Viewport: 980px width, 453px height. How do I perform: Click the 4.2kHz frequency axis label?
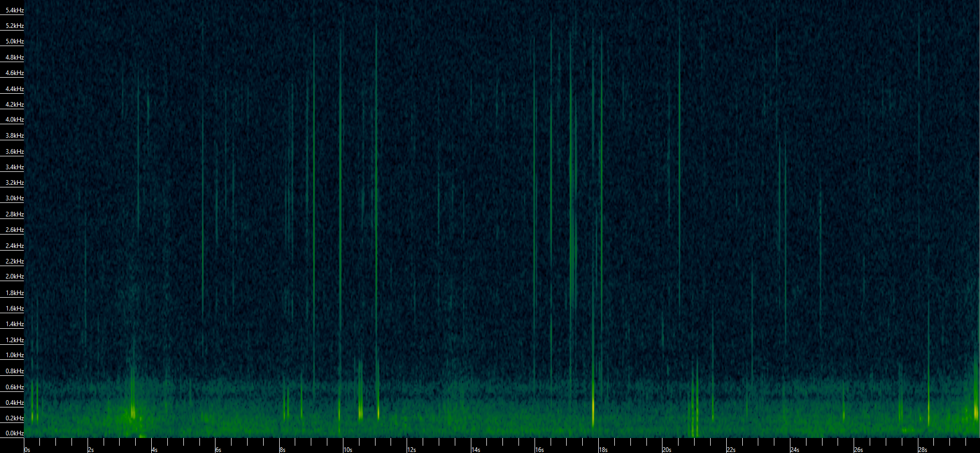coord(15,105)
